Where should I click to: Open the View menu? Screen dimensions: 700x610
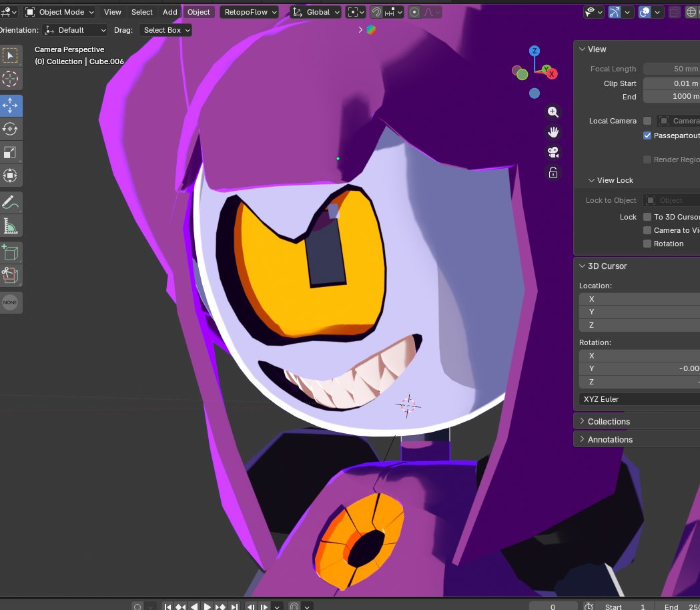[x=113, y=12]
